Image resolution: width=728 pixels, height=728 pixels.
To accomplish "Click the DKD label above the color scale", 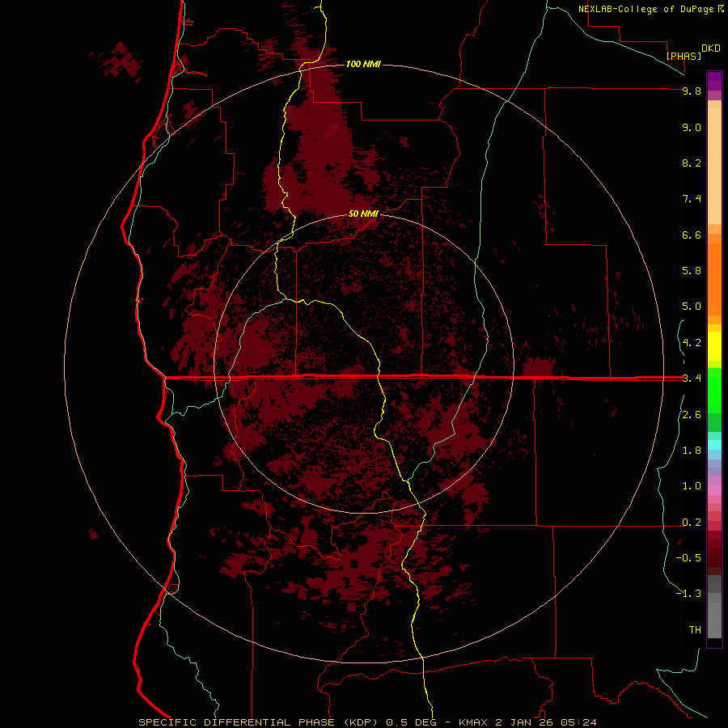I will pyautogui.click(x=711, y=49).
